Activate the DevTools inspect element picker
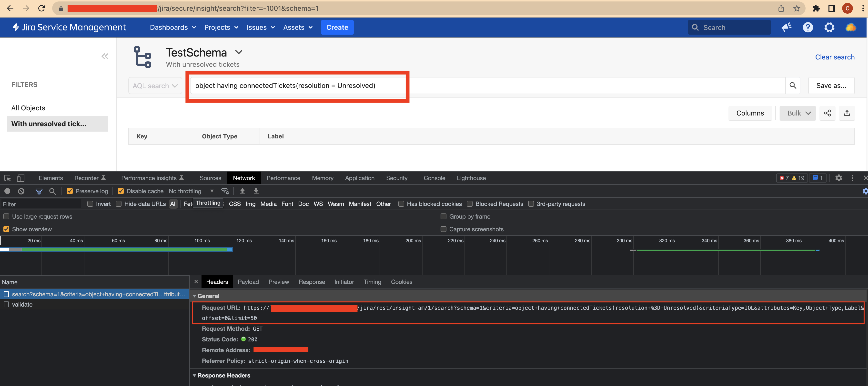Image resolution: width=868 pixels, height=386 pixels. tap(7, 178)
